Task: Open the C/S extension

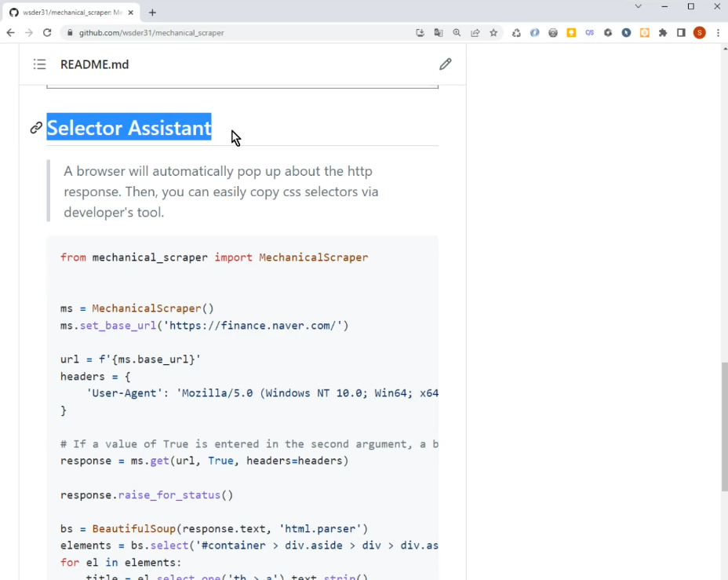Action: point(590,32)
